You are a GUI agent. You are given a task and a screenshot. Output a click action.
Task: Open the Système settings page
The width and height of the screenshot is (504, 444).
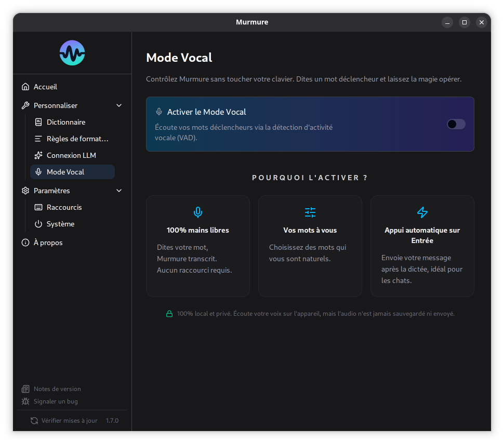(60, 224)
